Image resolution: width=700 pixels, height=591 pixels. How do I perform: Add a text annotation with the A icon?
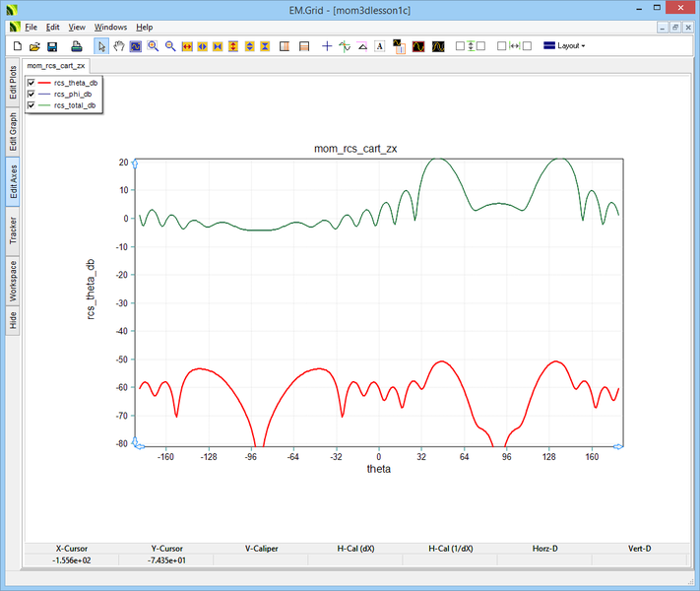click(x=379, y=46)
